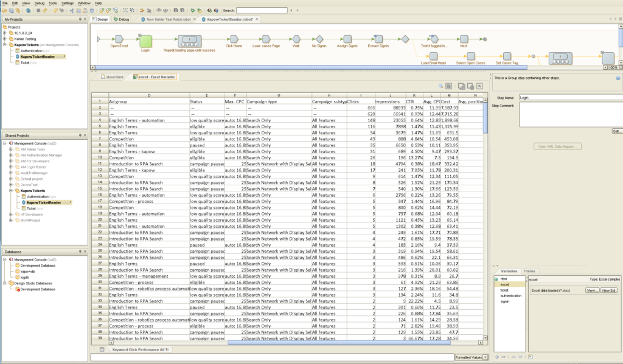This screenshot has width=623, height=364.
Task: Switch to the about:blank tab
Action: point(113,77)
